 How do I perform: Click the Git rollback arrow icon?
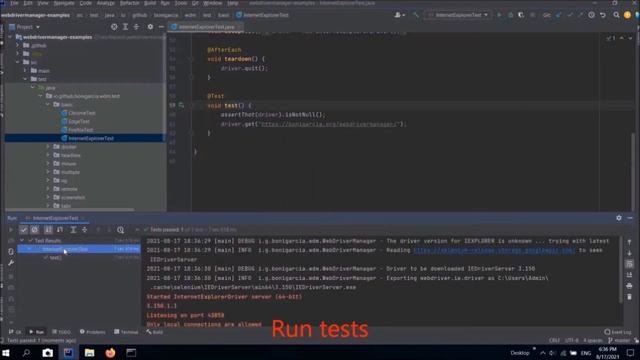click(603, 15)
